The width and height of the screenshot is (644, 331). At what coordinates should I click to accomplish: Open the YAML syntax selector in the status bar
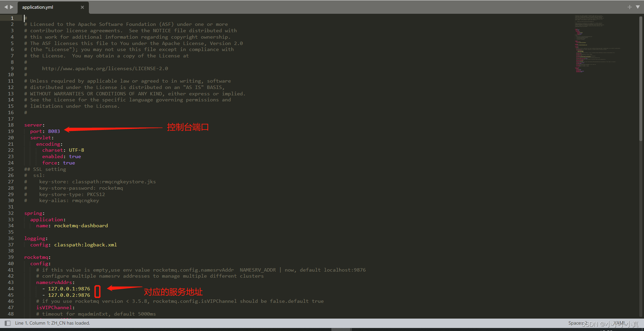click(620, 323)
